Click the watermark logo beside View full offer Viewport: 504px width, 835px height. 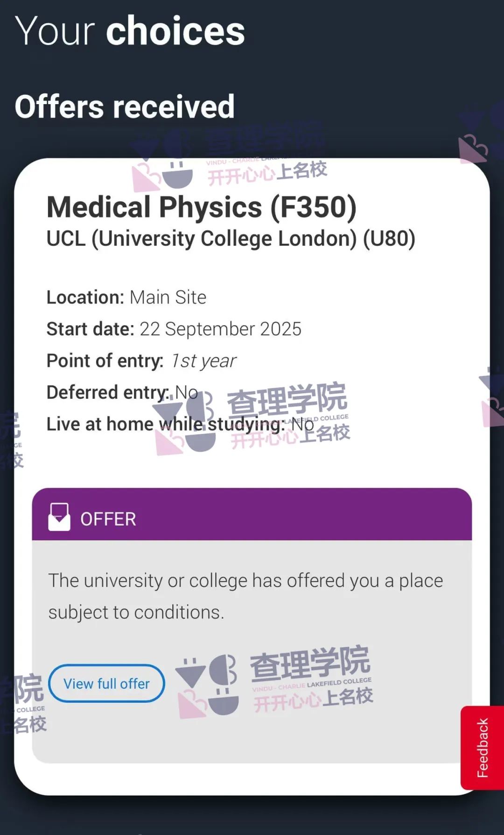pyautogui.click(x=206, y=686)
